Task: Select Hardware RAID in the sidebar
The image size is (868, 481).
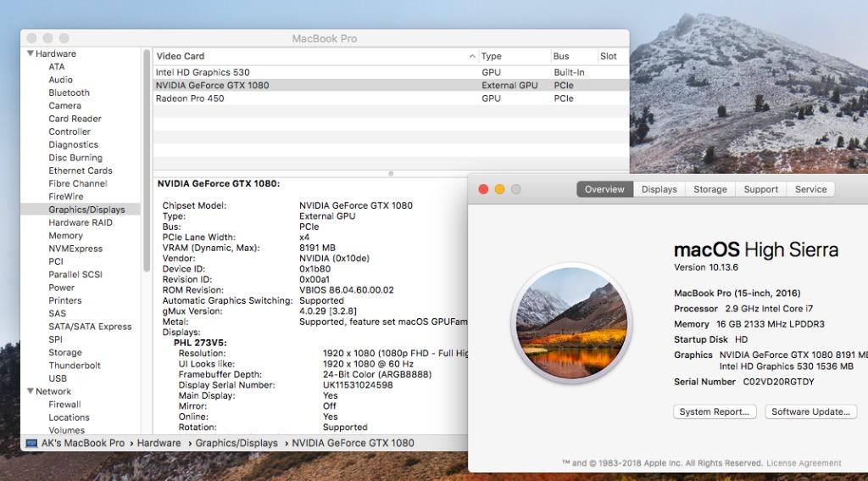Action: 81,222
